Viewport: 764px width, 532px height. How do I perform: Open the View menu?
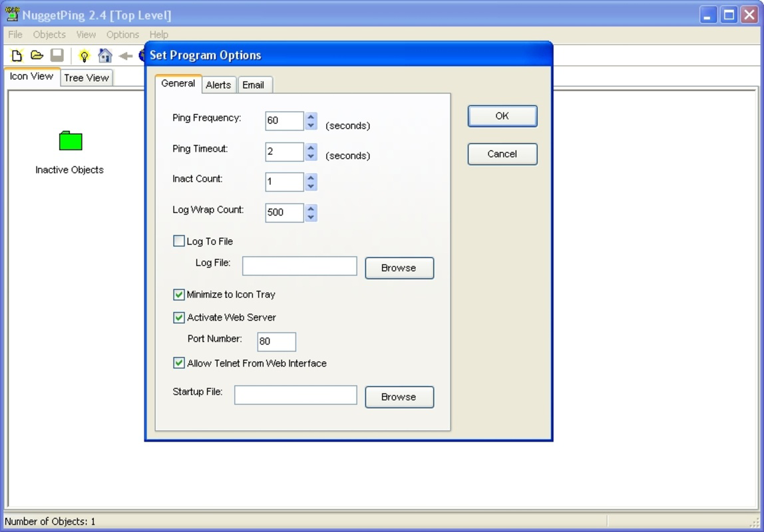point(86,35)
